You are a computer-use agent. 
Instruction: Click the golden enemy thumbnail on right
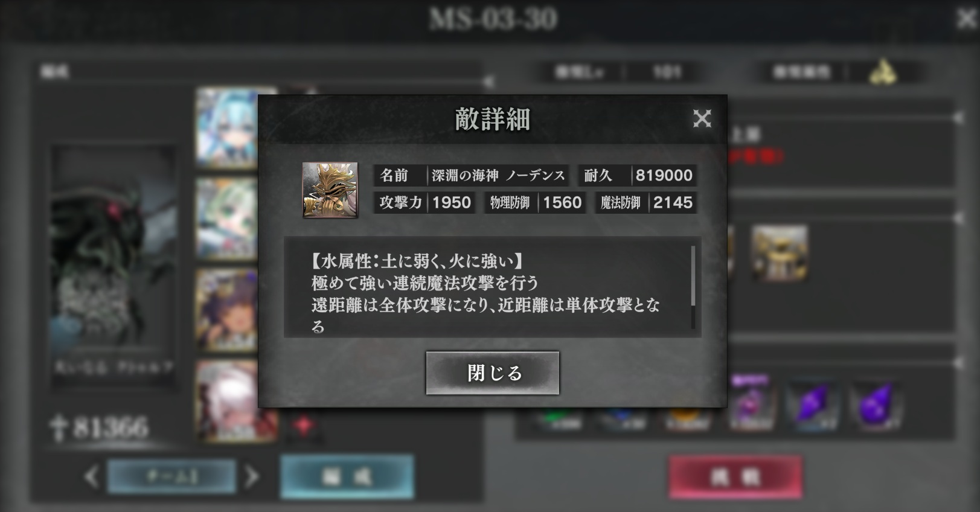[780, 253]
